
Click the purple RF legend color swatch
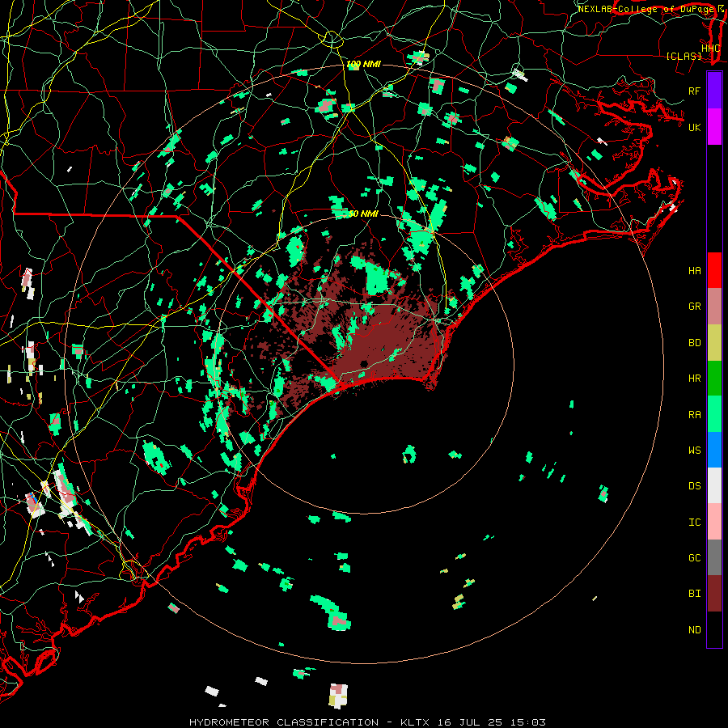714,91
